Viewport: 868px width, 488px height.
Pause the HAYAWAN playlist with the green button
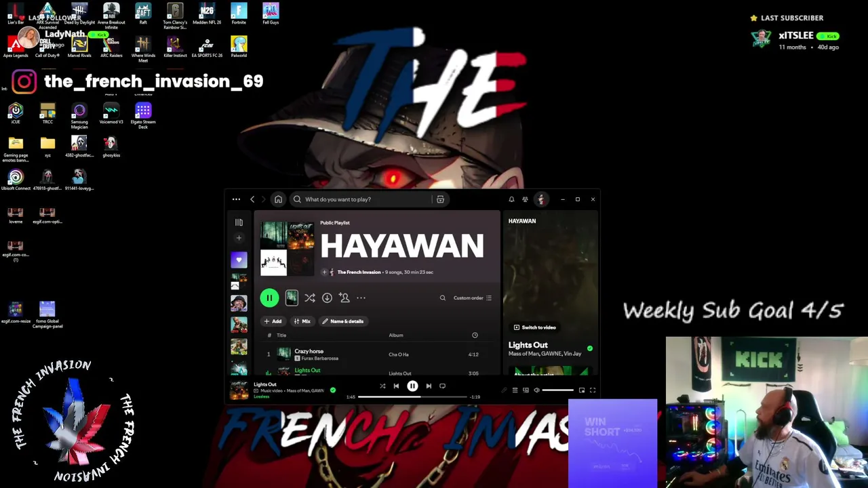coord(269,298)
